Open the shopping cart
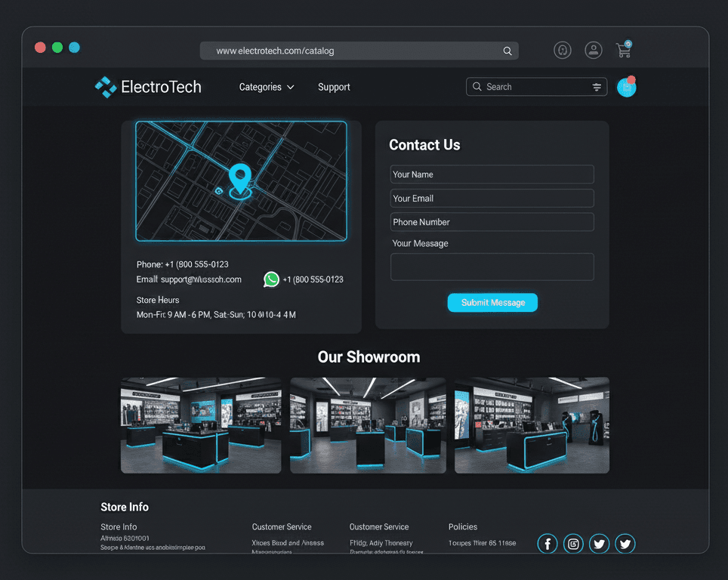 pos(624,51)
